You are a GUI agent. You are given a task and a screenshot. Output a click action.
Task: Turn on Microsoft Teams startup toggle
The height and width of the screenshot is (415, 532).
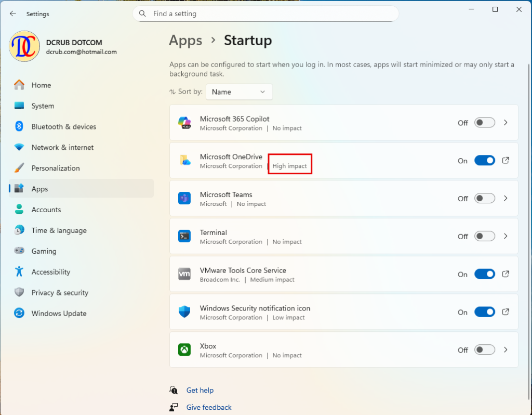485,198
